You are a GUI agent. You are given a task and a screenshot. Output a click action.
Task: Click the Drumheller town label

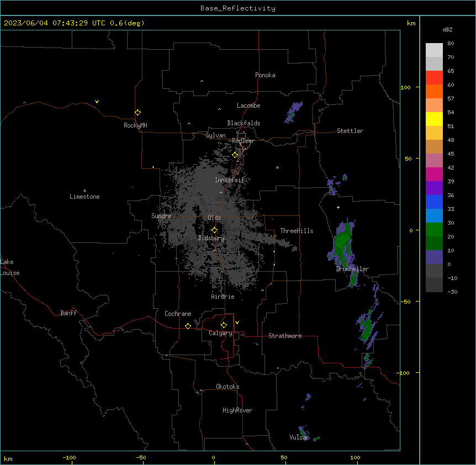pos(352,269)
